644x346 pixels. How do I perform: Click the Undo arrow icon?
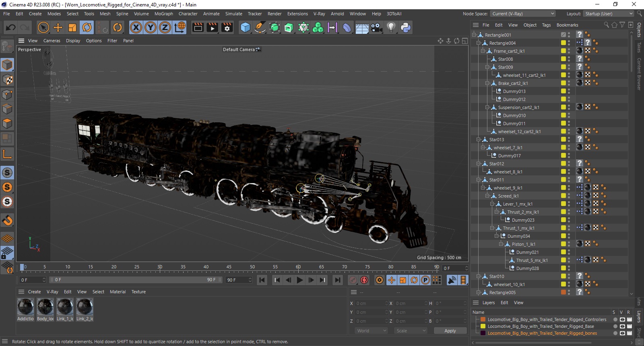coord(11,27)
